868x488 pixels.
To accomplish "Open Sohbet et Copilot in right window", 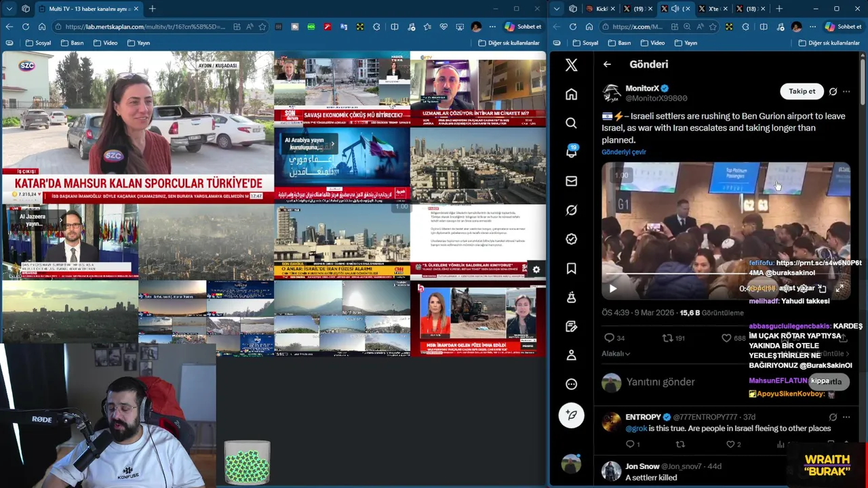I will pos(842,26).
